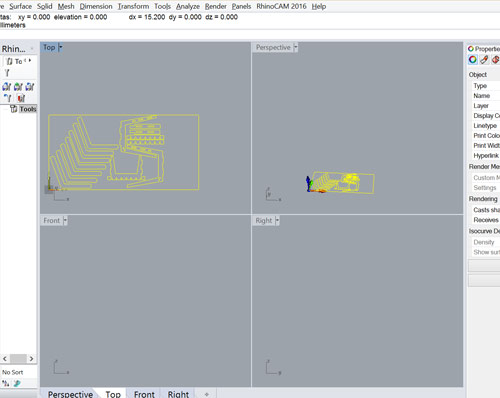Click the Tools tree node icon
Screen dimensions: 500x398
14,109
